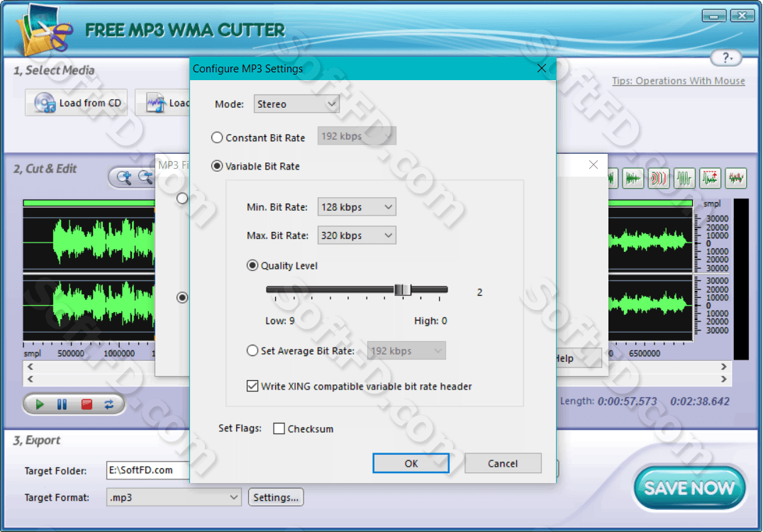Viewport: 763px width, 532px height.
Task: Click Cancel in Configure MP3 Settings
Action: [503, 463]
